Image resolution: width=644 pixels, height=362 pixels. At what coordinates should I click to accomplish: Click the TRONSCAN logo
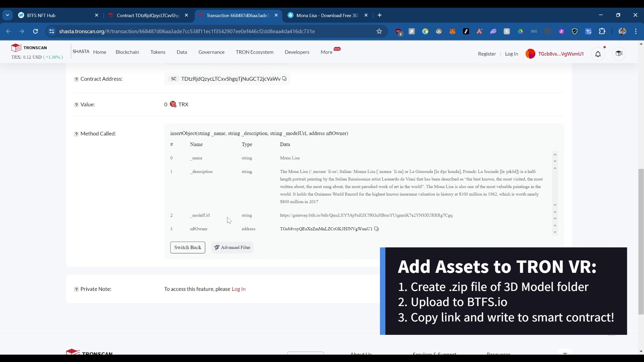tap(29, 48)
